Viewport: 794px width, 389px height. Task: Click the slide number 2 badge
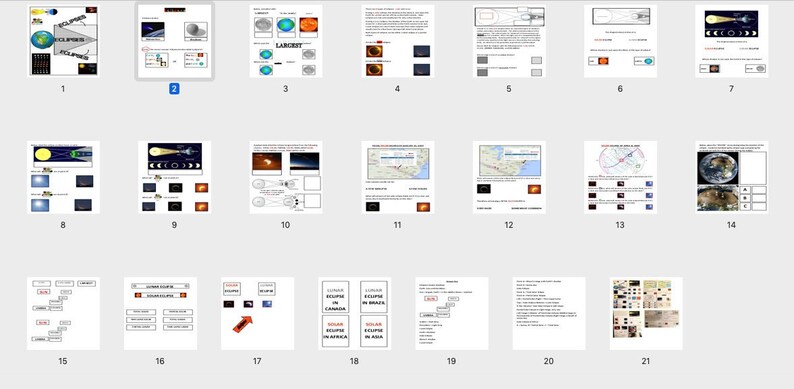174,89
